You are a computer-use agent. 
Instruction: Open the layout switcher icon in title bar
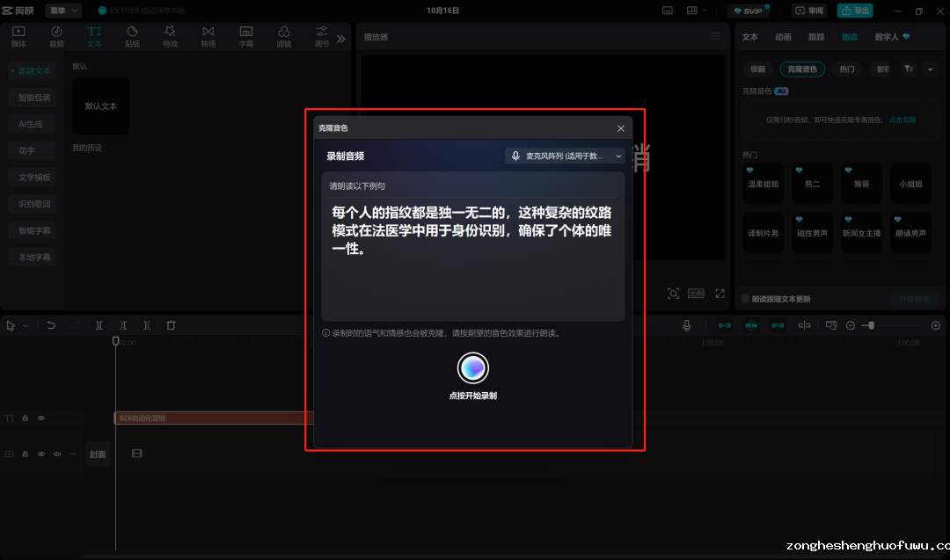tap(692, 11)
